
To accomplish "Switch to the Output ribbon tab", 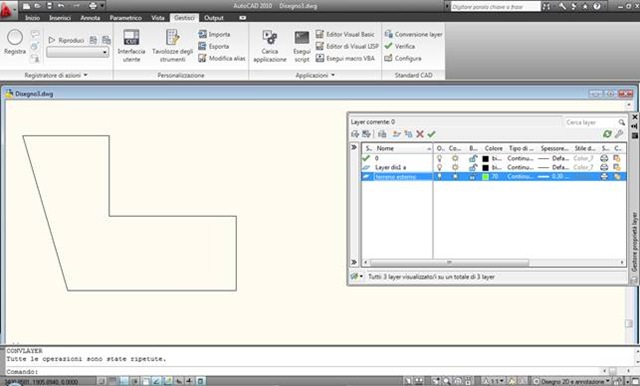I will tap(213, 18).
